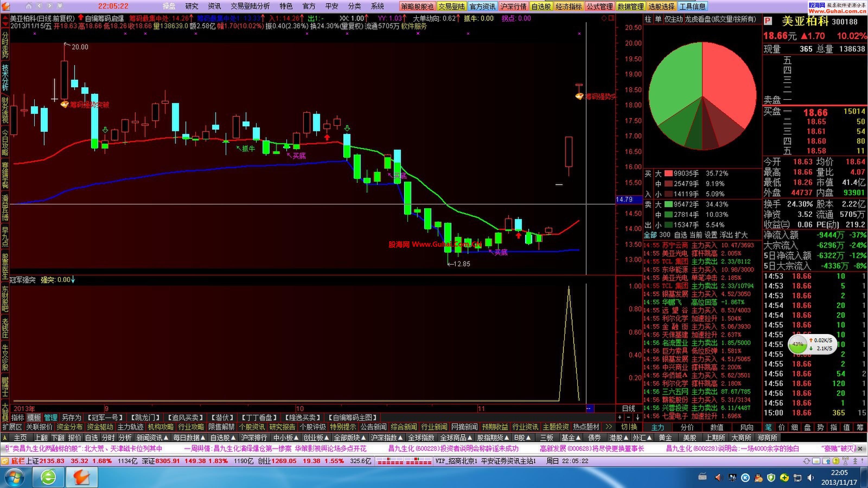Image resolution: width=868 pixels, height=488 pixels.
Task: Open the 360 browser taskbar icon
Action: click(49, 477)
